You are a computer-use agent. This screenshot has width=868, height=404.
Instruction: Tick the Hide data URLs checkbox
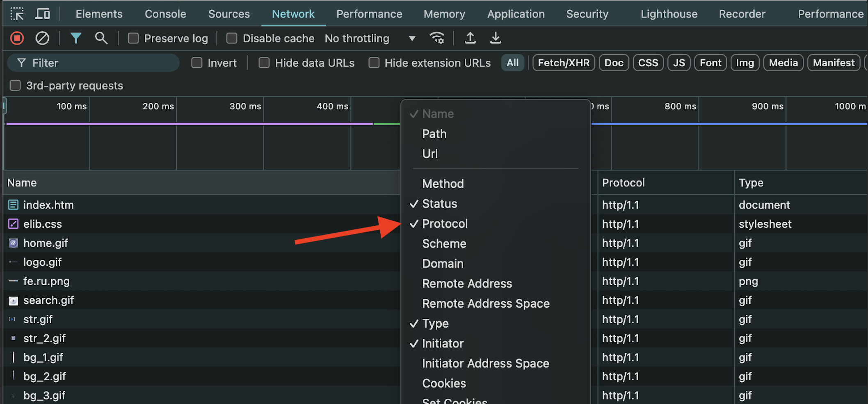(x=264, y=63)
